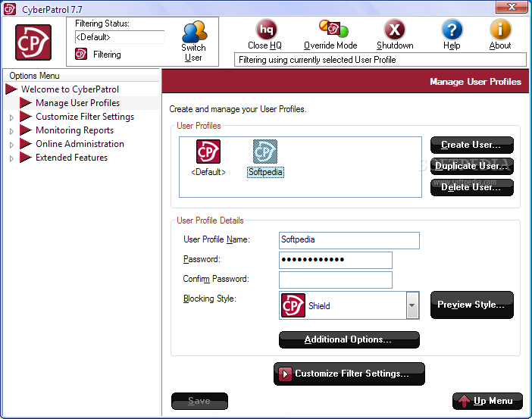The height and width of the screenshot is (419, 532).
Task: Open Additional Options button
Action: pyautogui.click(x=349, y=339)
